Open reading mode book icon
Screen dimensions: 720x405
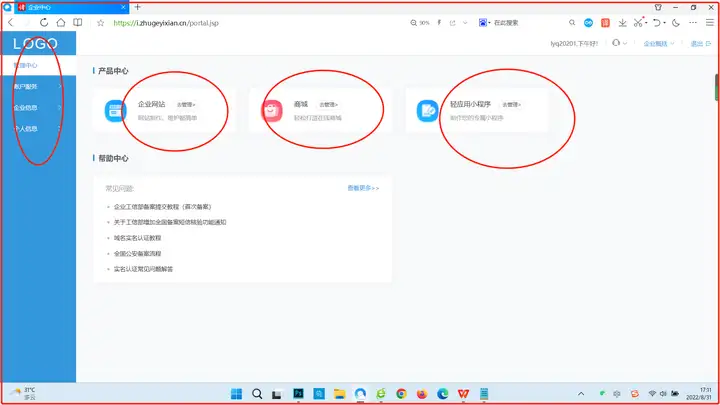78,22
